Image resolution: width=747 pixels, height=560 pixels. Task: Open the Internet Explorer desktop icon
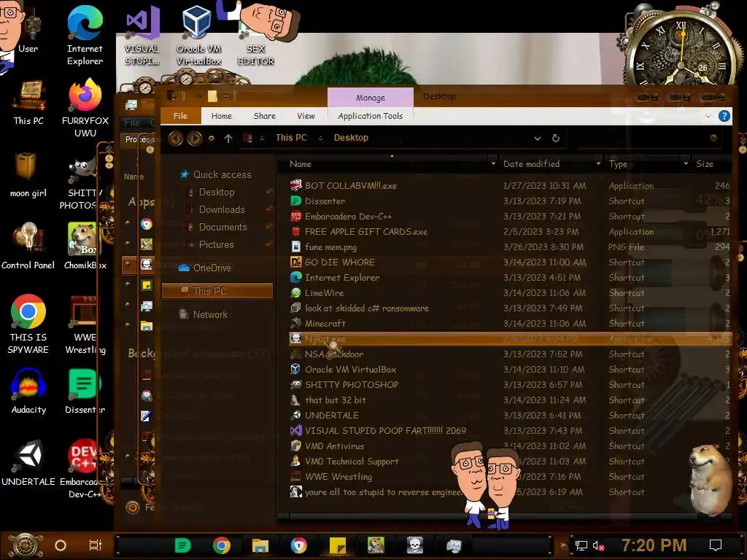tap(85, 36)
